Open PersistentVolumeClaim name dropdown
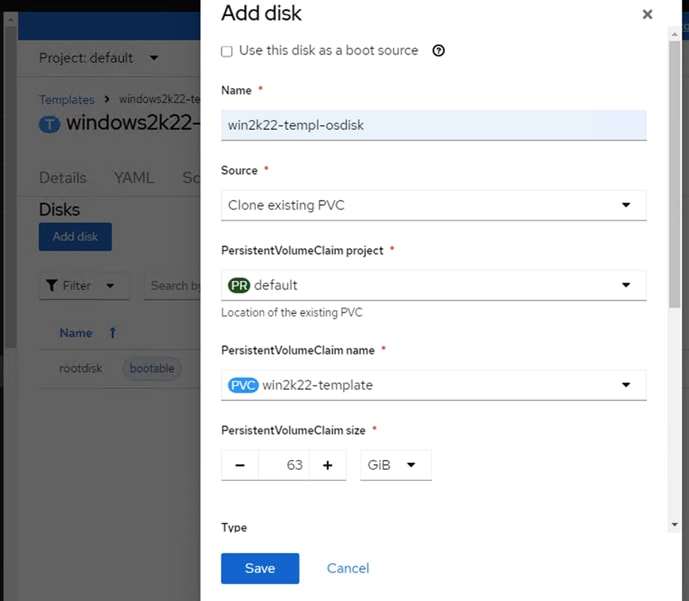 coord(434,385)
